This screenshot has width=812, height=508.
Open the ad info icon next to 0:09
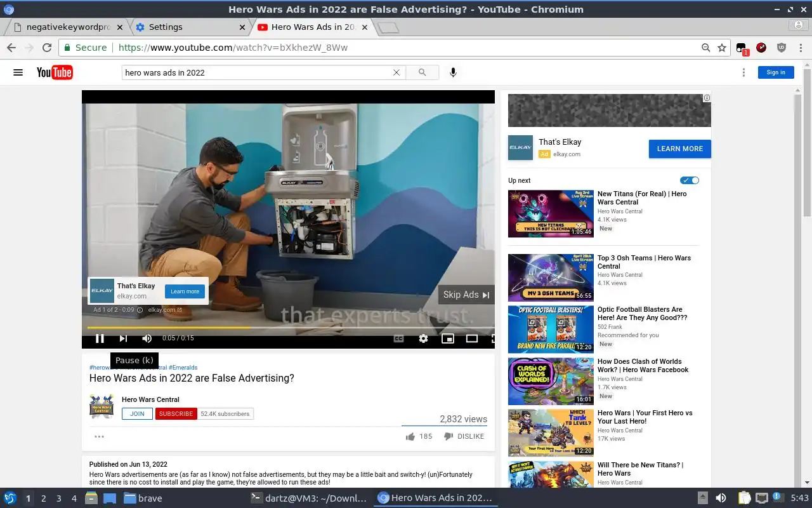[x=140, y=310]
